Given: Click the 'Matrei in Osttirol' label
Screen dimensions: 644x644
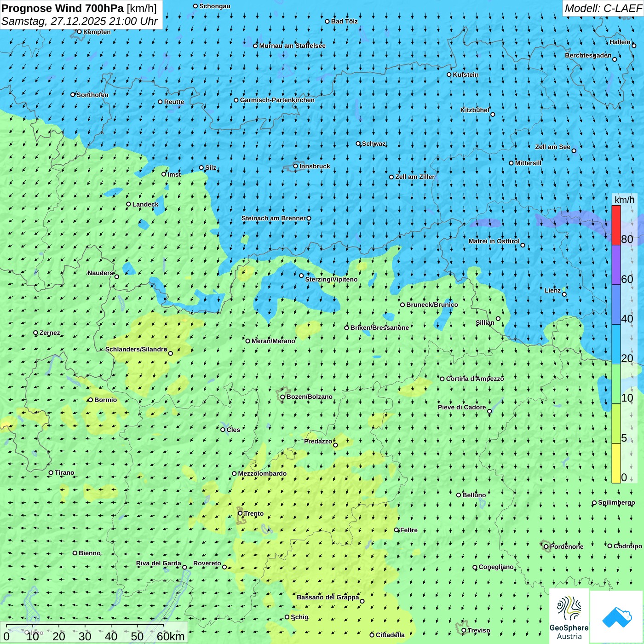Looking at the screenshot, I should coord(494,241).
